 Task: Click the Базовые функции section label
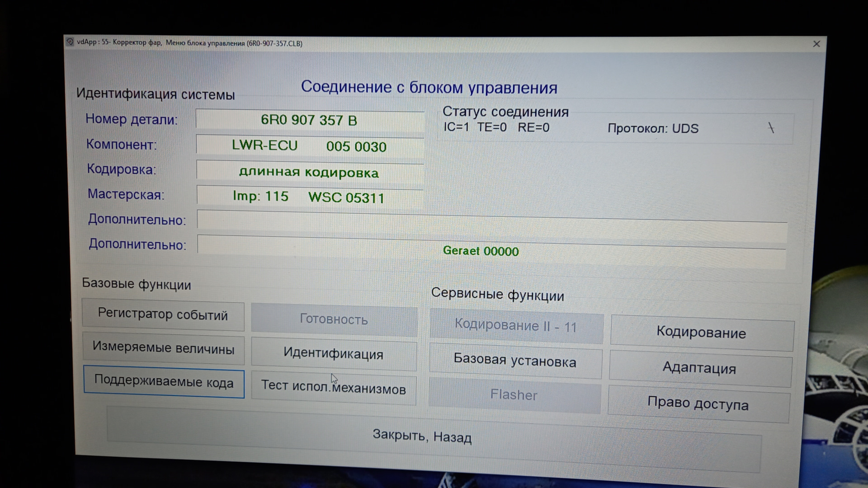pyautogui.click(x=137, y=284)
